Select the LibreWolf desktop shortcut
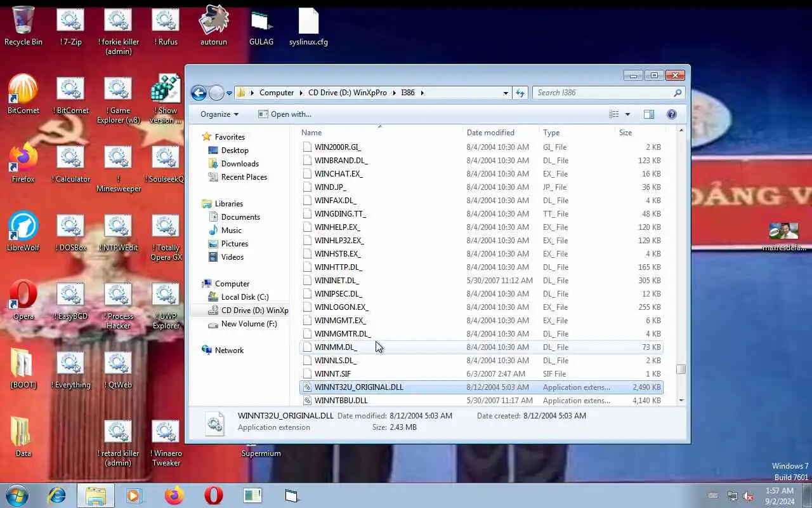Screen dimensions: 812x508 pos(23,232)
